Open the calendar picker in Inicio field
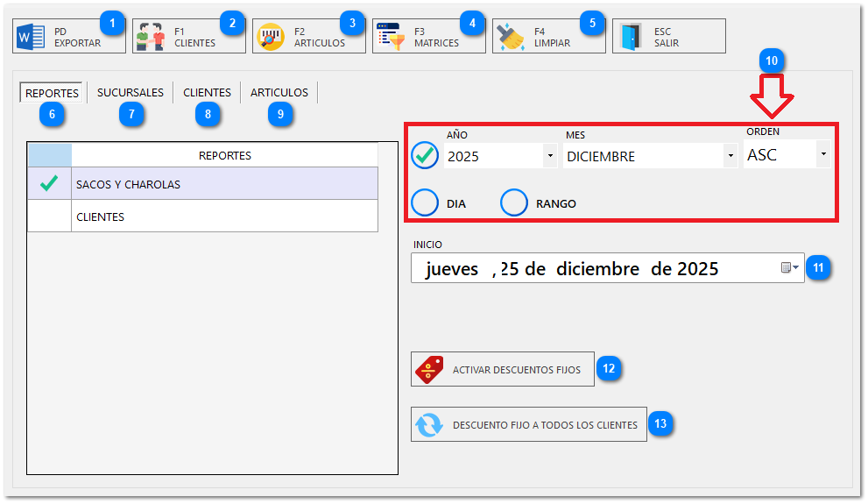The width and height of the screenshot is (868, 504). [x=789, y=267]
